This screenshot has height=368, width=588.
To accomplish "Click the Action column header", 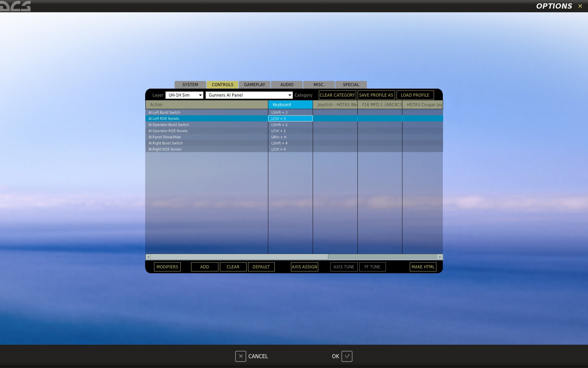I will click(207, 105).
